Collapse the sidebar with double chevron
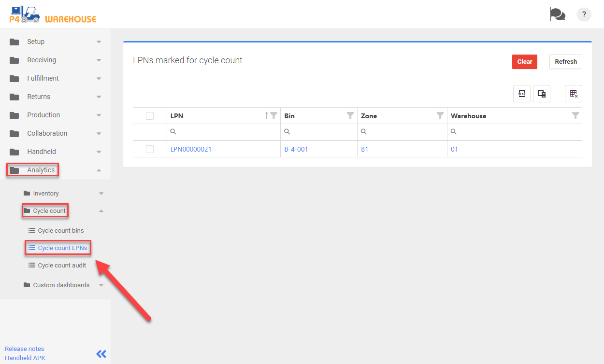This screenshot has height=364, width=604. (101, 354)
